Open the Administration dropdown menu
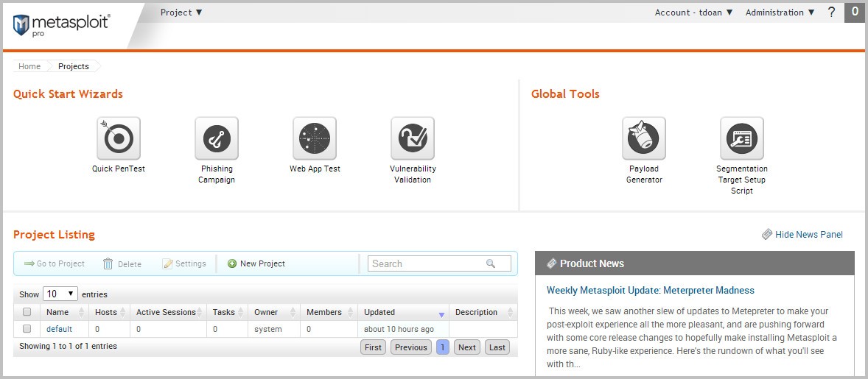 pyautogui.click(x=780, y=13)
